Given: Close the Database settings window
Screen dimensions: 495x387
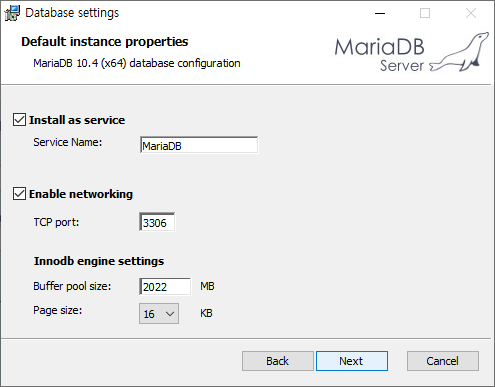Looking at the screenshot, I should tap(471, 13).
